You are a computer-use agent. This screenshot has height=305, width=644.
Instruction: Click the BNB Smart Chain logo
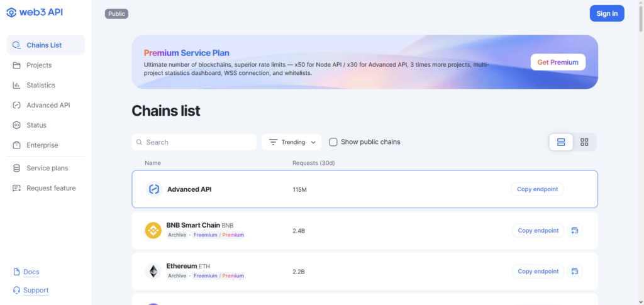click(153, 230)
